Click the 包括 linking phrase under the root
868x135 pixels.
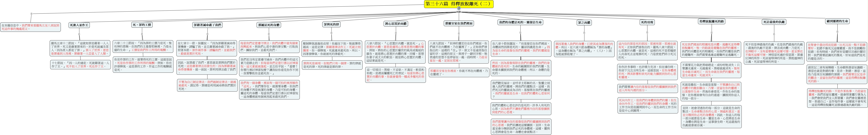coord(459,11)
